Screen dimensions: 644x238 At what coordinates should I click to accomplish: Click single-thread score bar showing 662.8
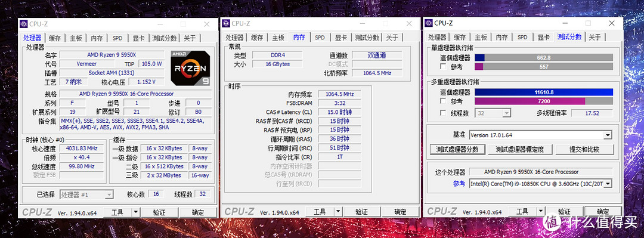click(x=544, y=57)
